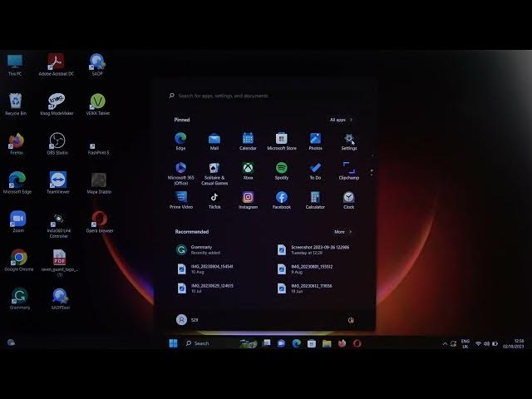Open clock and date in taskbar
532x399 pixels.
514,343
